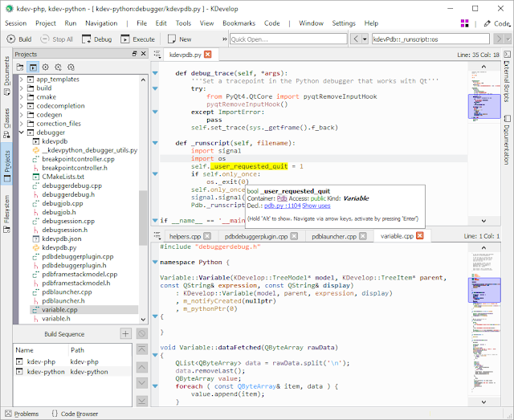Expand the cmake folder

point(22,97)
